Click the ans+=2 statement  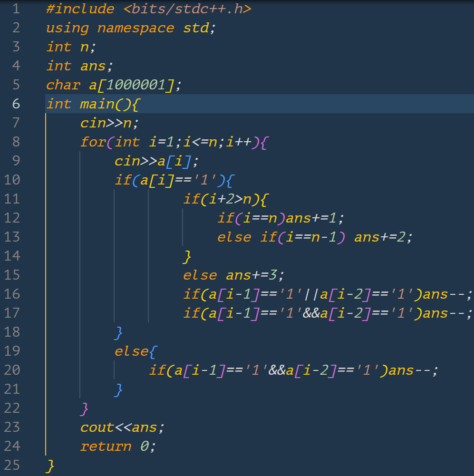pos(383,237)
